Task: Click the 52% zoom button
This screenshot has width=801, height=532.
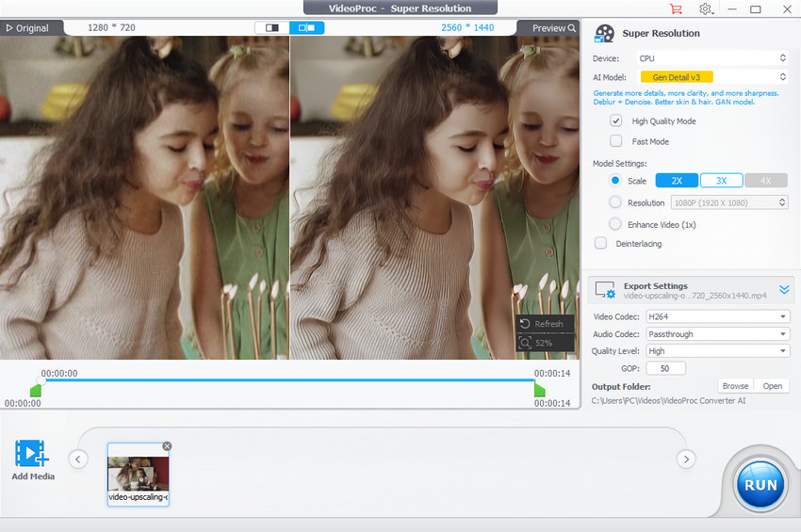Action: [x=544, y=343]
